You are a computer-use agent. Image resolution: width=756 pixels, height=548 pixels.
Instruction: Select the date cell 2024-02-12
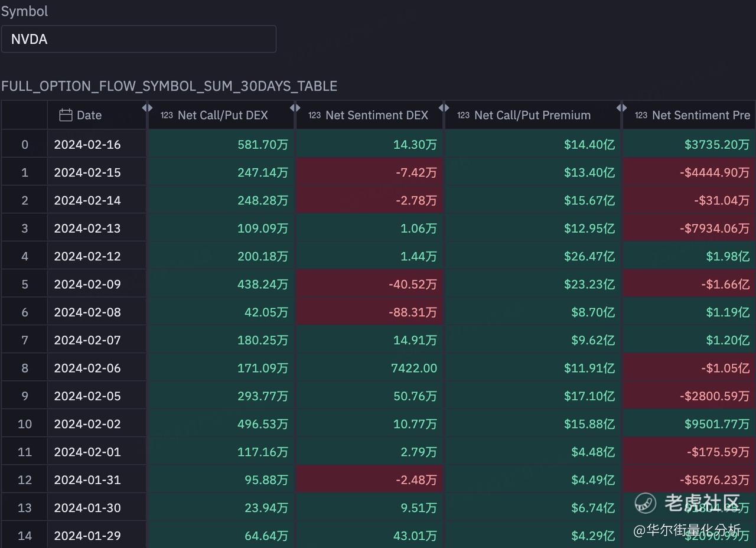pyautogui.click(x=97, y=256)
